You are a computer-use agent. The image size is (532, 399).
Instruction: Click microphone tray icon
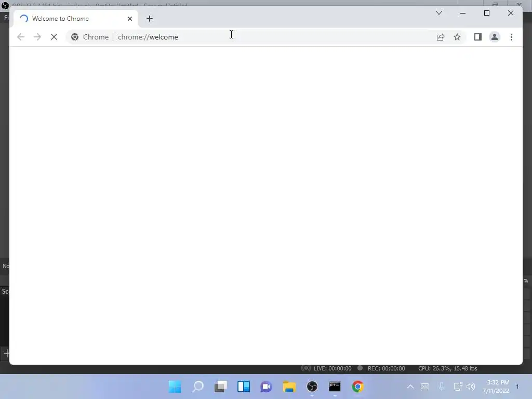pyautogui.click(x=442, y=387)
